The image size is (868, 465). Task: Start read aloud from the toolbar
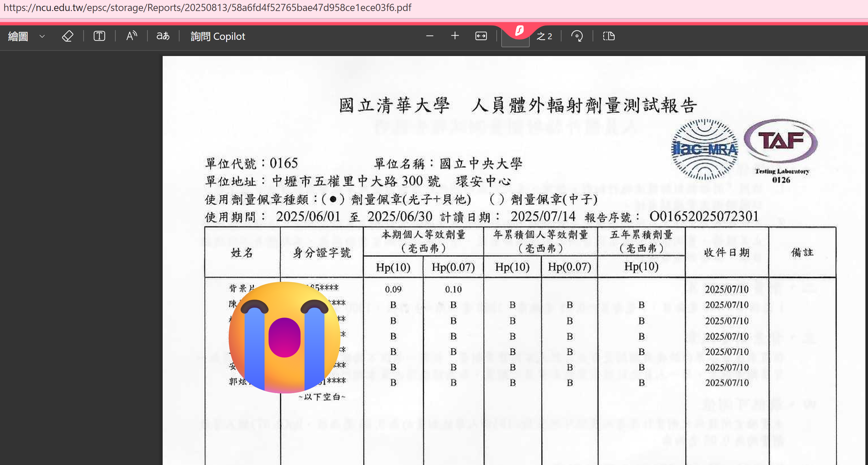click(132, 36)
